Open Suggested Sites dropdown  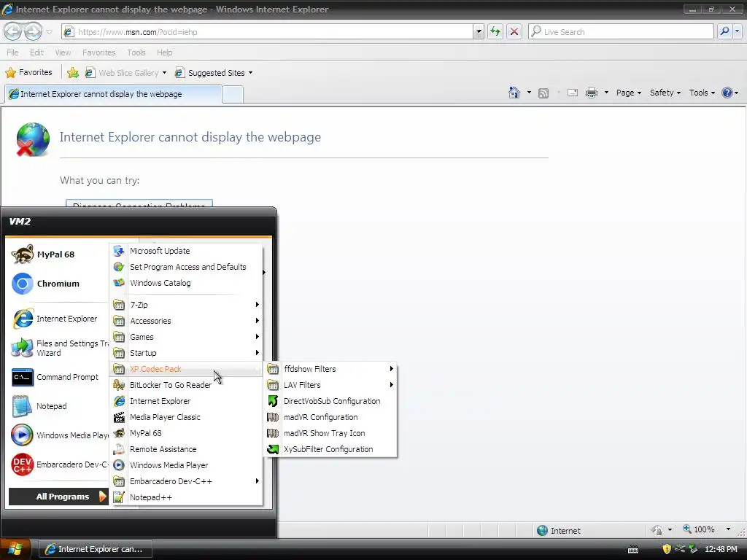[251, 73]
